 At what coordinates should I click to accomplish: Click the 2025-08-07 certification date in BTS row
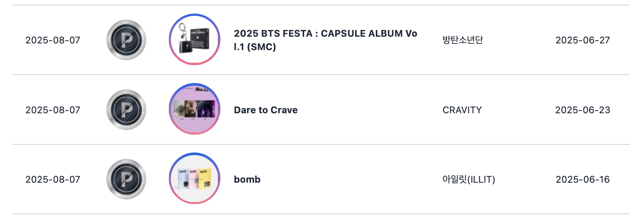pyautogui.click(x=53, y=40)
